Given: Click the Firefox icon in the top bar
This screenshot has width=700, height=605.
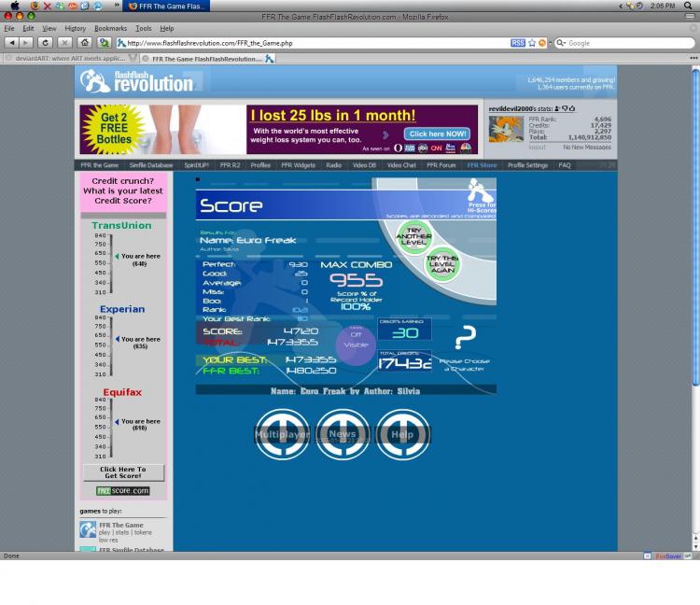Looking at the screenshot, I should point(35,6).
